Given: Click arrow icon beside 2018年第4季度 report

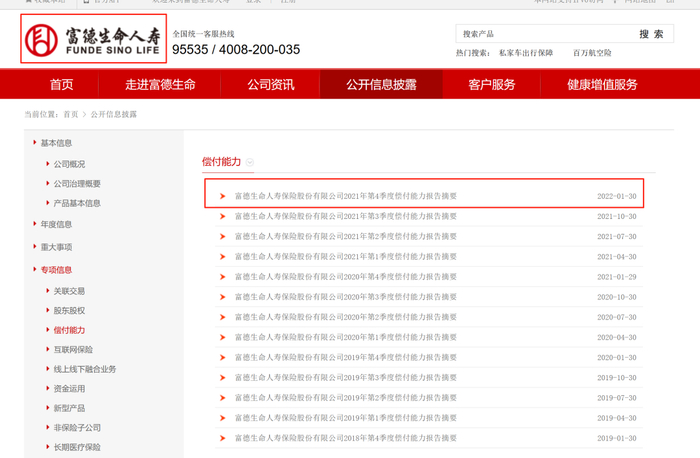Looking at the screenshot, I should pyautogui.click(x=222, y=438).
